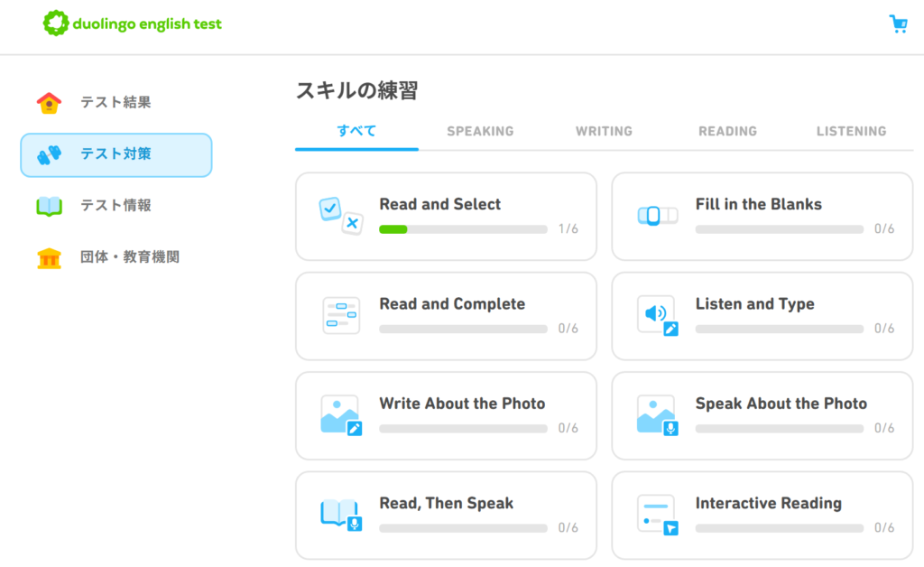Open the テスト対策 sidebar item
924x567 pixels.
pyautogui.click(x=116, y=154)
